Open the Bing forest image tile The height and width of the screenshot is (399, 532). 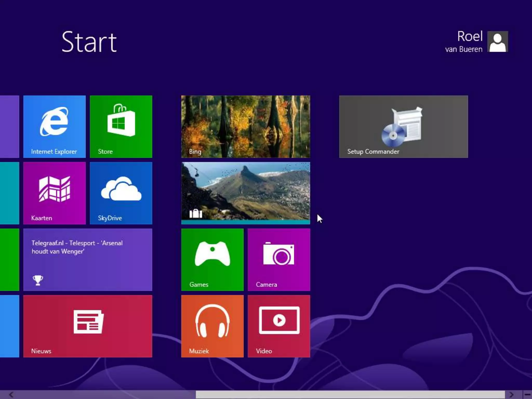coord(246,127)
